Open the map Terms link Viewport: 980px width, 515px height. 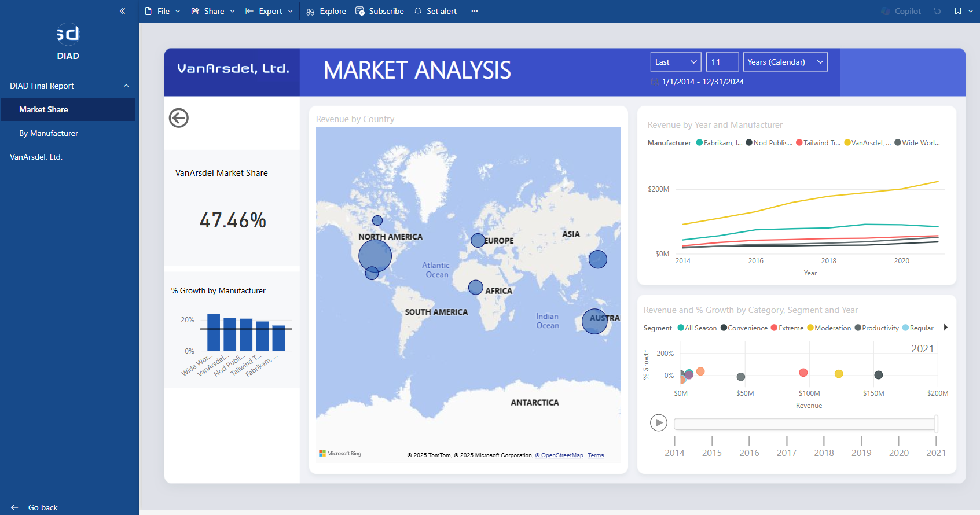click(596, 455)
